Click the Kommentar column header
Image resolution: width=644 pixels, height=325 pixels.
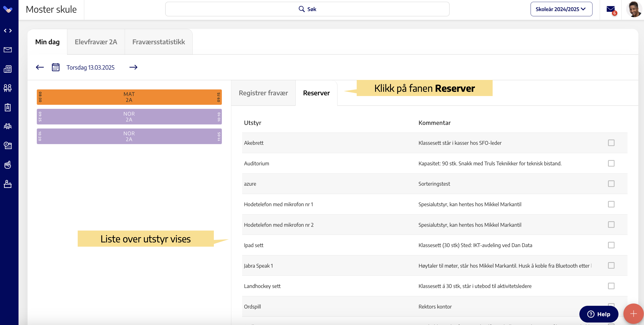434,123
